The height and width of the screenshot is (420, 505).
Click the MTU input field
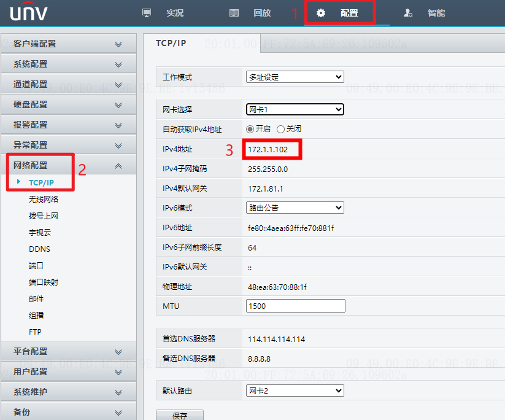tap(295, 305)
